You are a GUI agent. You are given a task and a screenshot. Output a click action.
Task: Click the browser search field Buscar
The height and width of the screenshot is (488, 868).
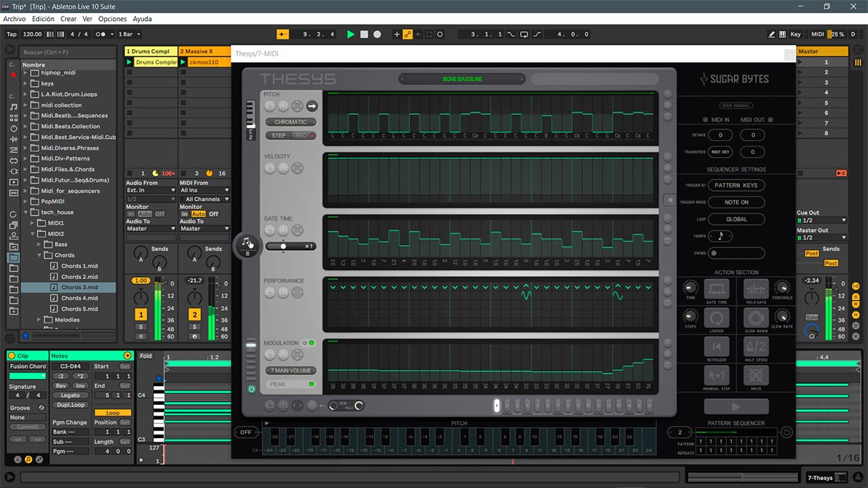pyautogui.click(x=68, y=52)
